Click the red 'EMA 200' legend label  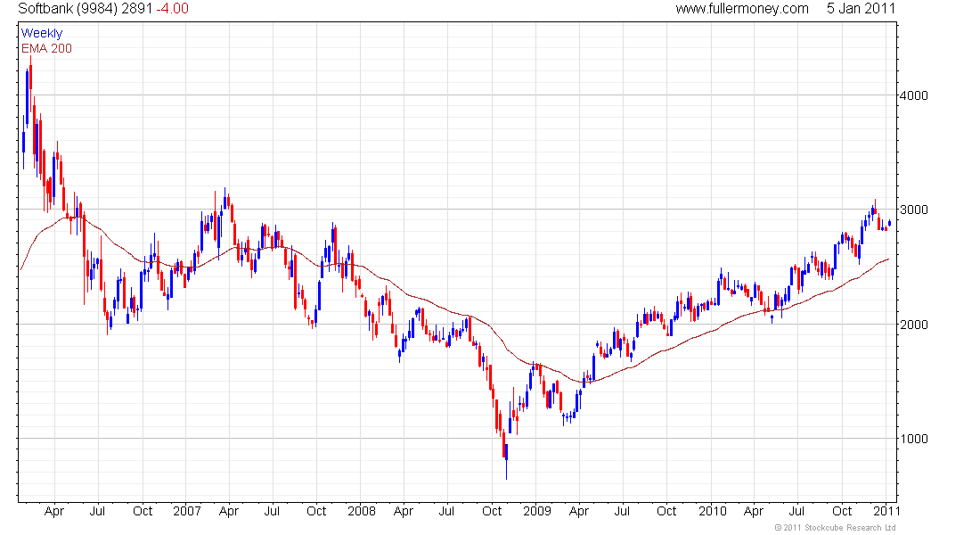[x=46, y=48]
